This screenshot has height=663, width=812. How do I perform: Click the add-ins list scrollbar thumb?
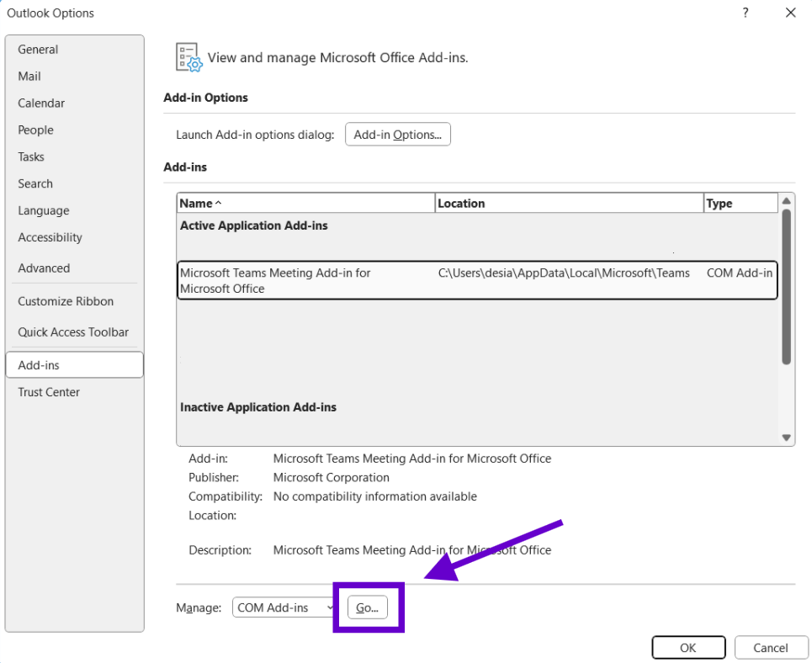pos(786,286)
